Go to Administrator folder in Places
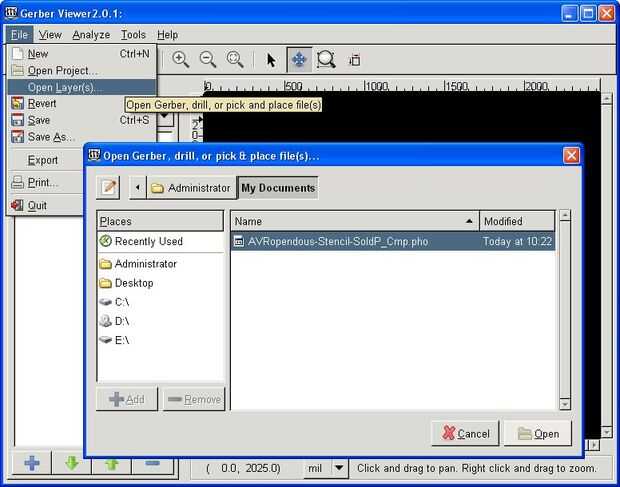Screen dimensions: 620x487 160,264
